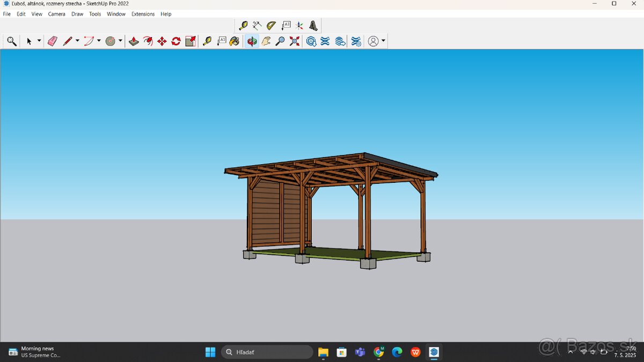The height and width of the screenshot is (362, 644).
Task: Open the user account dropdown arrow
Action: (x=383, y=41)
